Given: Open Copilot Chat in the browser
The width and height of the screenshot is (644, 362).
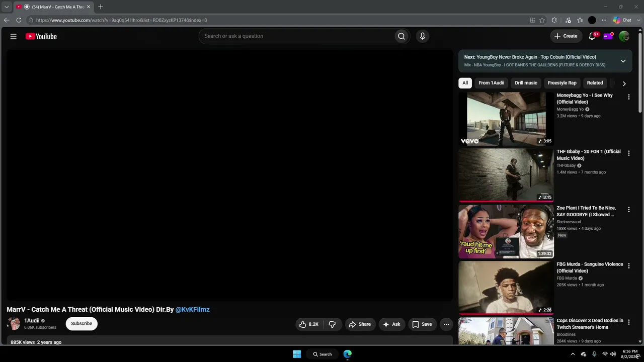Looking at the screenshot, I should coord(622,20).
